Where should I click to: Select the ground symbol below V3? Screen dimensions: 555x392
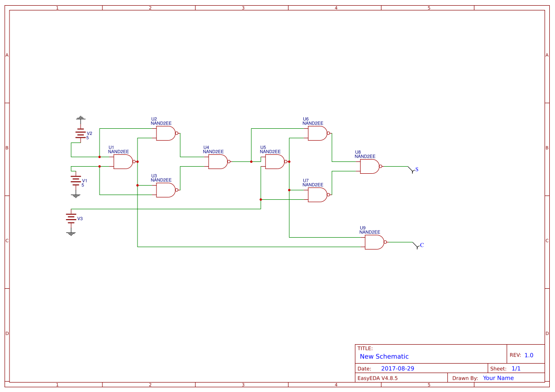click(71, 233)
